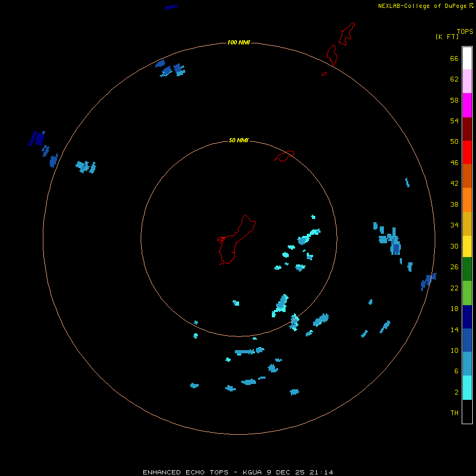
Task: Click the navy 22 K FT legend swatch
Action: 467,317
